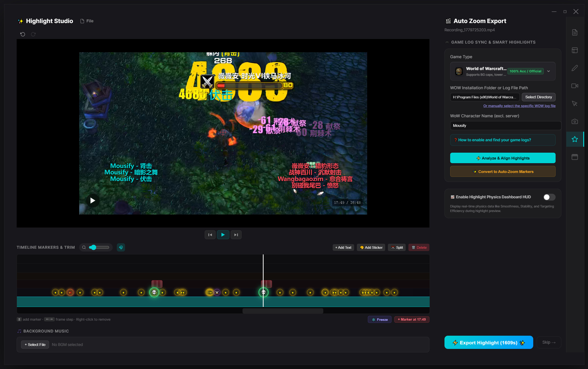The image size is (588, 369).
Task: Add a marker at 17:49
Action: 412,319
